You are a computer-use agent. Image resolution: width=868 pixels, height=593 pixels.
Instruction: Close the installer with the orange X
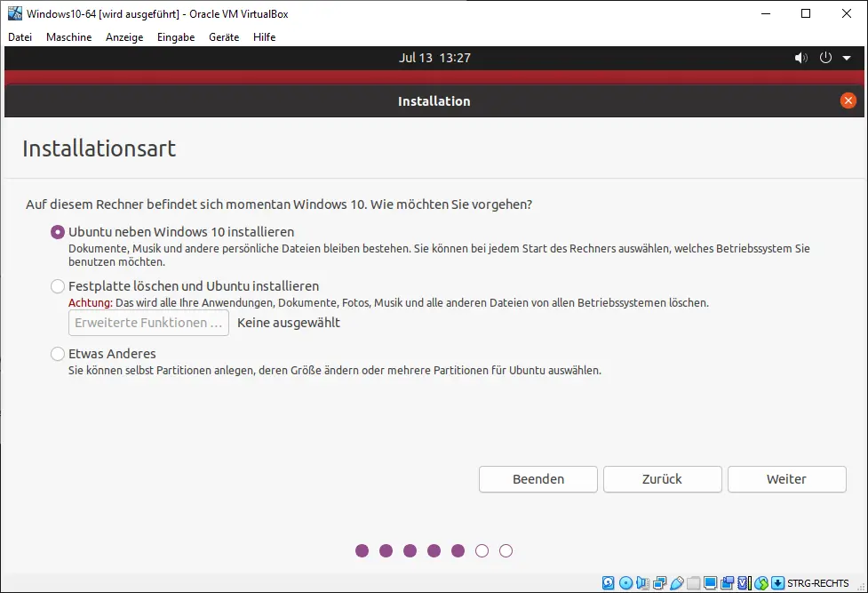pos(848,100)
